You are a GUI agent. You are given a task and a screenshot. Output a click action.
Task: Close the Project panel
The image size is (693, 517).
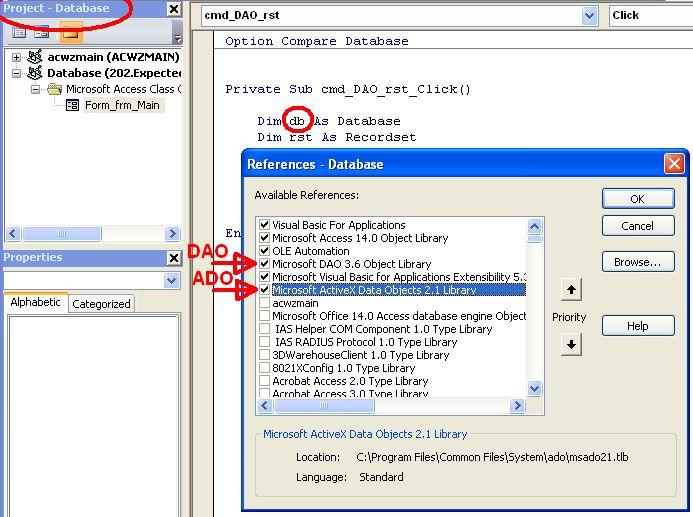pyautogui.click(x=174, y=9)
